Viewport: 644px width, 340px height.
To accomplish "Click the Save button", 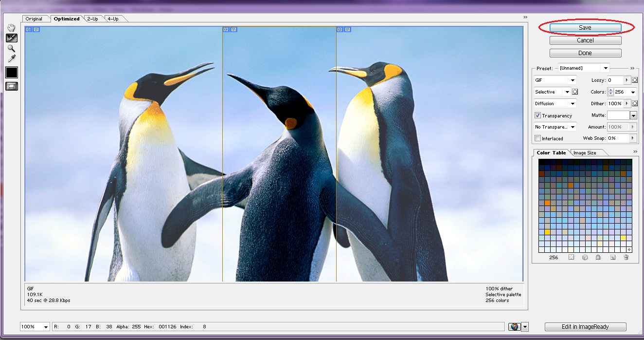I will point(586,27).
